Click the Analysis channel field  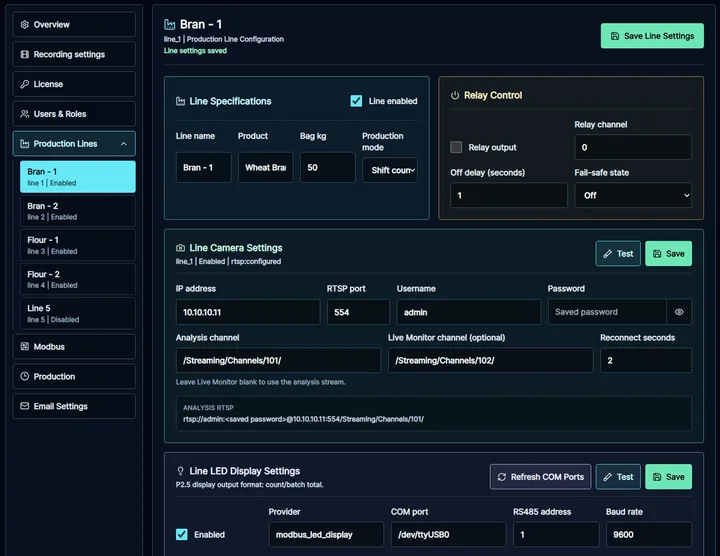(278, 360)
